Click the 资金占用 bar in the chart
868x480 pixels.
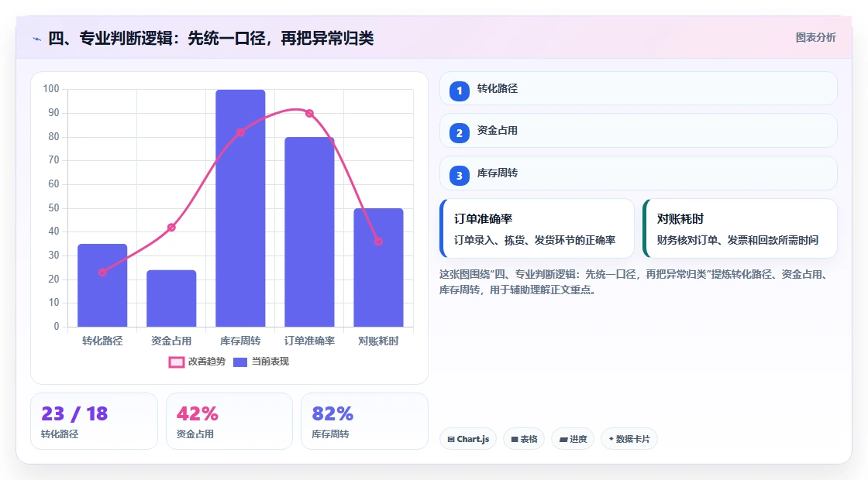(x=171, y=299)
